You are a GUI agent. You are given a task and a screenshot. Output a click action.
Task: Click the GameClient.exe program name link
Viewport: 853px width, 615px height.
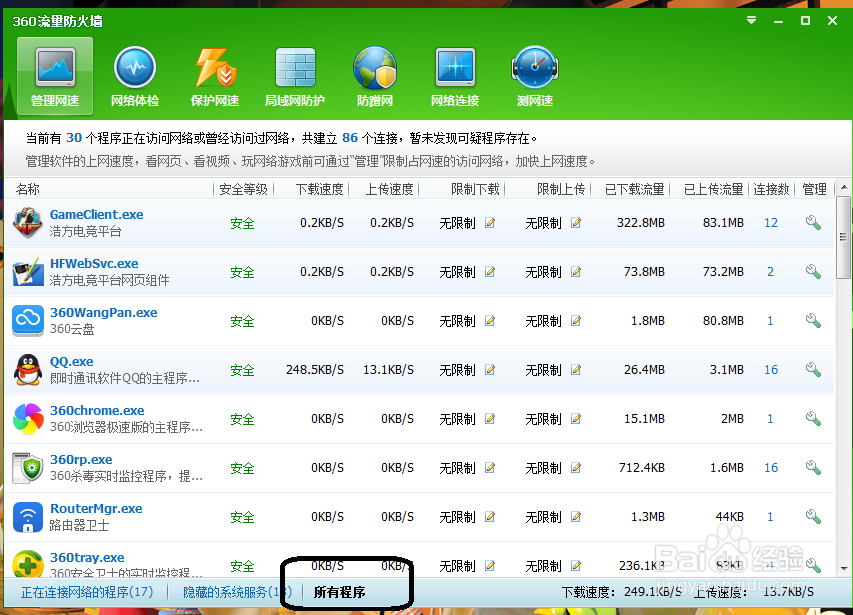[96, 214]
